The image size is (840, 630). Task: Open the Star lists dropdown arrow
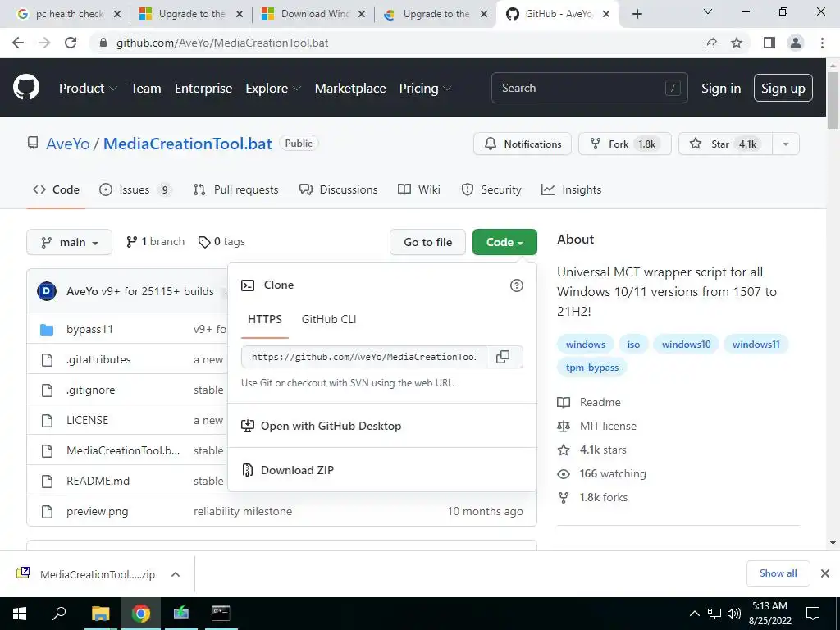tap(786, 144)
